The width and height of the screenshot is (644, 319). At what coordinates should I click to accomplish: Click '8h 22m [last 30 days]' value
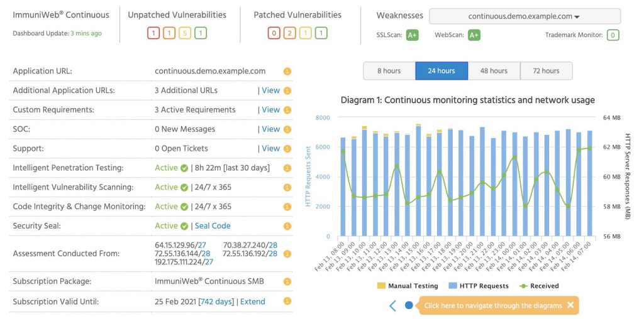(232, 168)
